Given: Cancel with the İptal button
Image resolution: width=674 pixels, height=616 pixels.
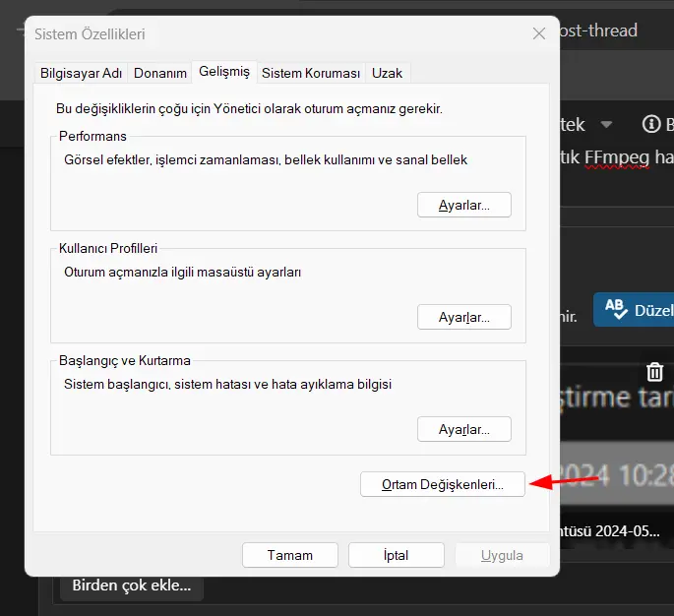Looking at the screenshot, I should 396,555.
